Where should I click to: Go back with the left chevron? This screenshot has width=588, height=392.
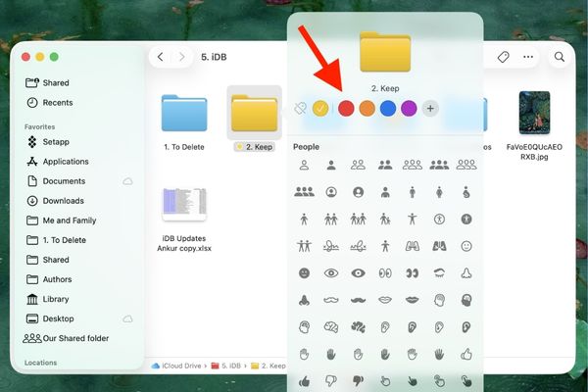(161, 57)
